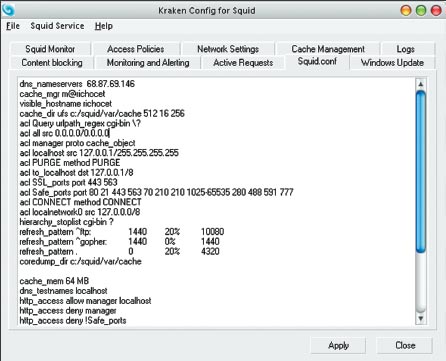Click the visible_hostname richocet line
446x361 pixels.
[66, 104]
